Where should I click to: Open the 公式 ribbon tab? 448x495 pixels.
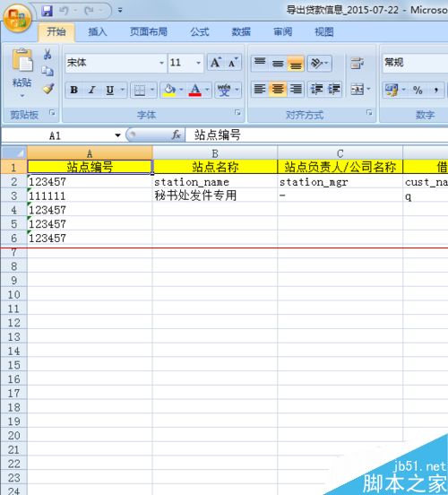coord(200,31)
